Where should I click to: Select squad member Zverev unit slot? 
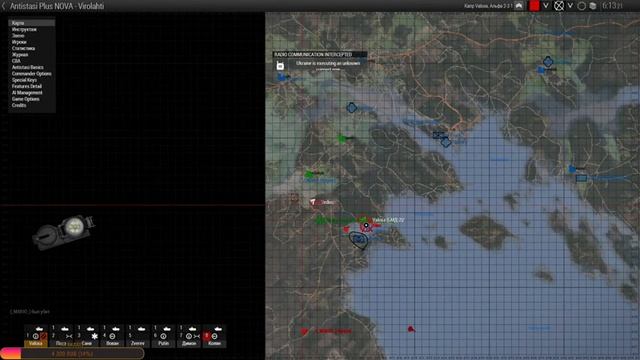[138, 336]
